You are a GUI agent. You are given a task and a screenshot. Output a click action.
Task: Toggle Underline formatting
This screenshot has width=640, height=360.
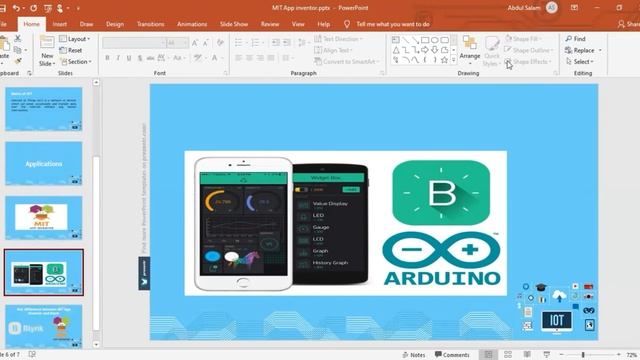129,58
